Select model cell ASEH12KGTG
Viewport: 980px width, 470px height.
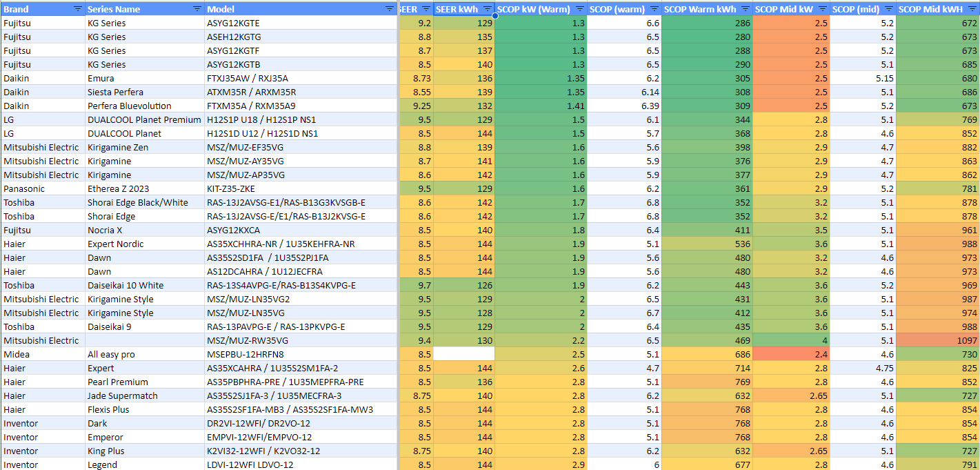pos(301,37)
